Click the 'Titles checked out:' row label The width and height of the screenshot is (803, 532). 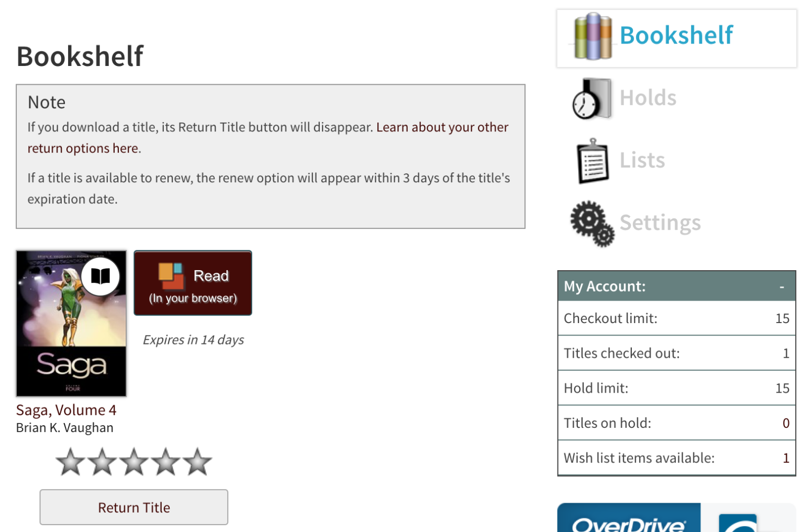621,353
